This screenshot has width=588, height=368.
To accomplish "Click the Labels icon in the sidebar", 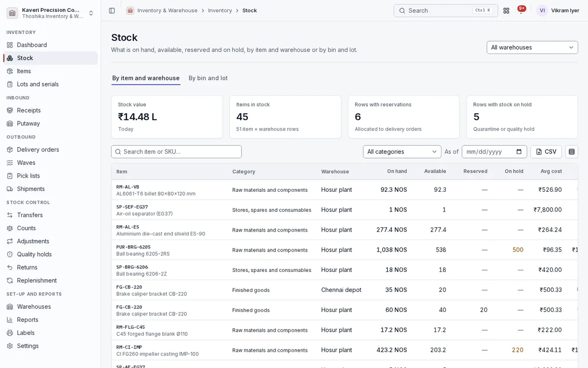I will pyautogui.click(x=10, y=333).
